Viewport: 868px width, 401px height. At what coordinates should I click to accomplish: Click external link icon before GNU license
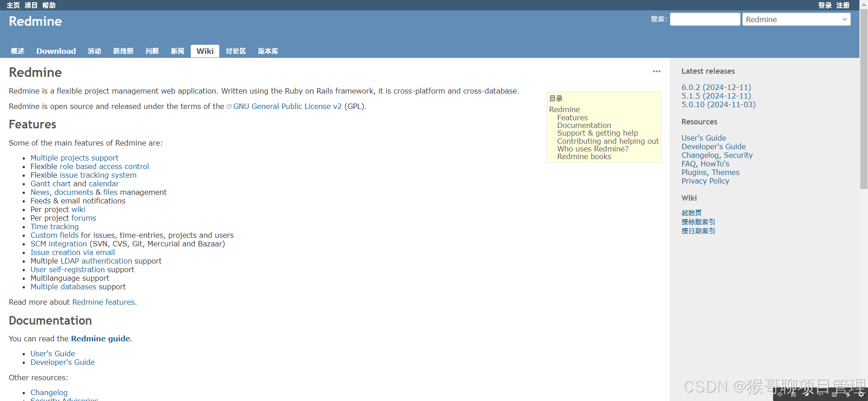pyautogui.click(x=229, y=107)
